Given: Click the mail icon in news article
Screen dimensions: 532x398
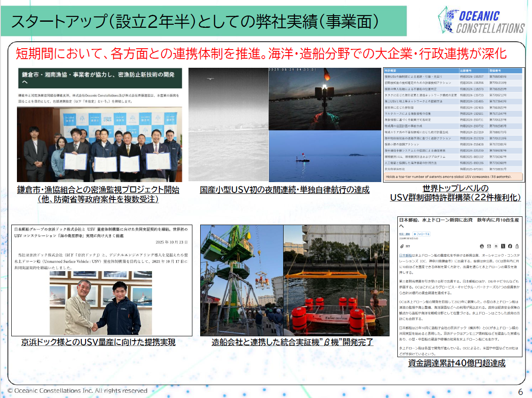Looking at the screenshot, I should pos(489,246).
